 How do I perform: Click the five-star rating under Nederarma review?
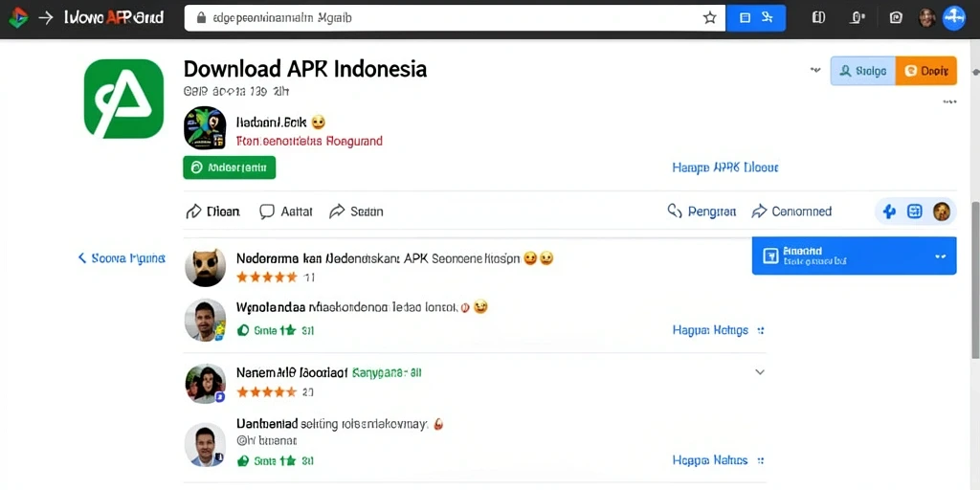point(267,277)
